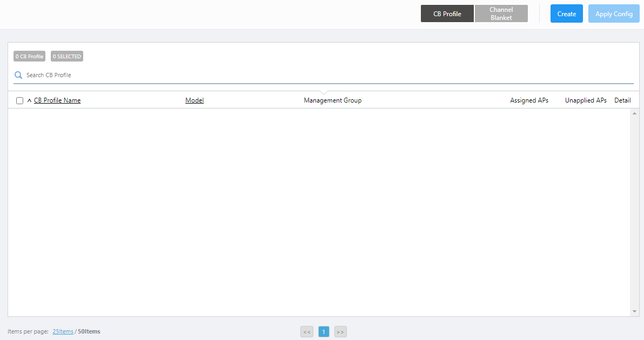Choose 50Items per page option
This screenshot has height=340, width=644.
tap(89, 331)
